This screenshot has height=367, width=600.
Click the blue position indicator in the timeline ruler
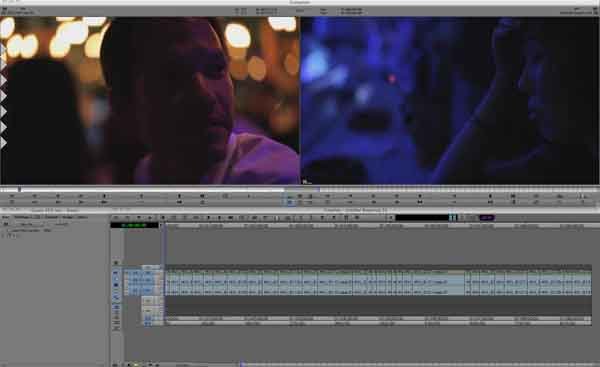point(165,226)
